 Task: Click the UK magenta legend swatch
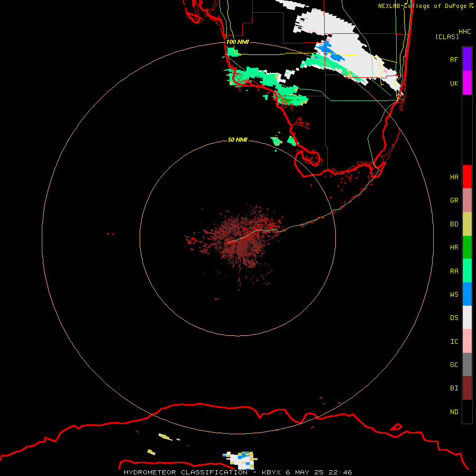[467, 83]
